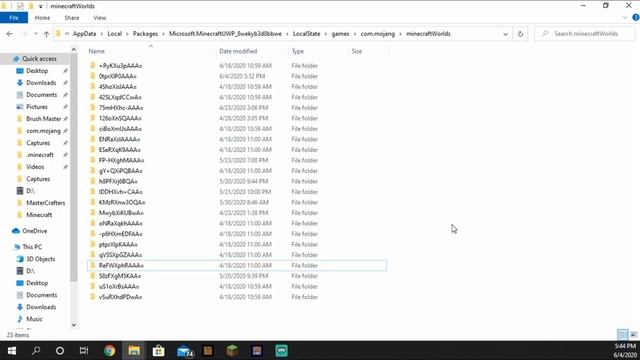Viewport: 640px width, 360px height.
Task: Open Mail app on taskbar
Action: [x=184, y=351]
